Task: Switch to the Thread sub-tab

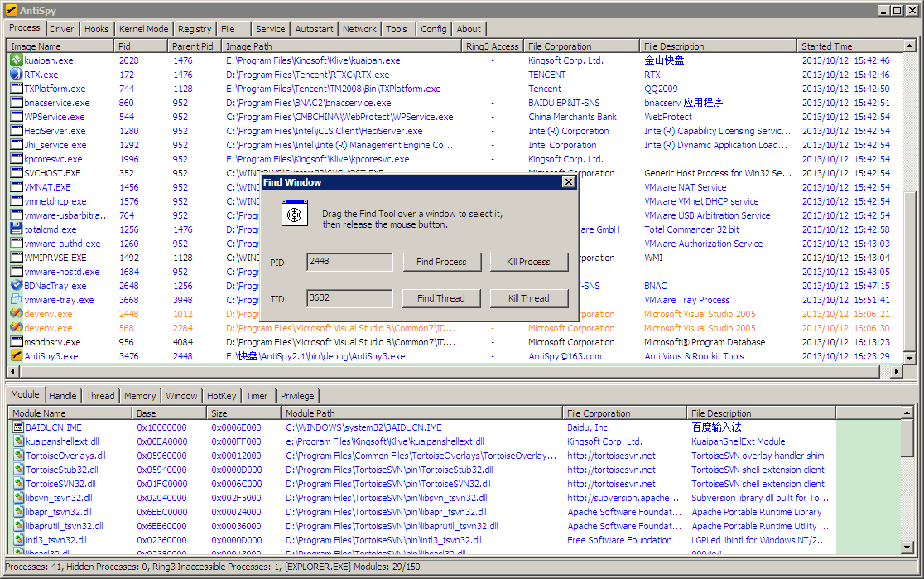Action: pyautogui.click(x=100, y=396)
